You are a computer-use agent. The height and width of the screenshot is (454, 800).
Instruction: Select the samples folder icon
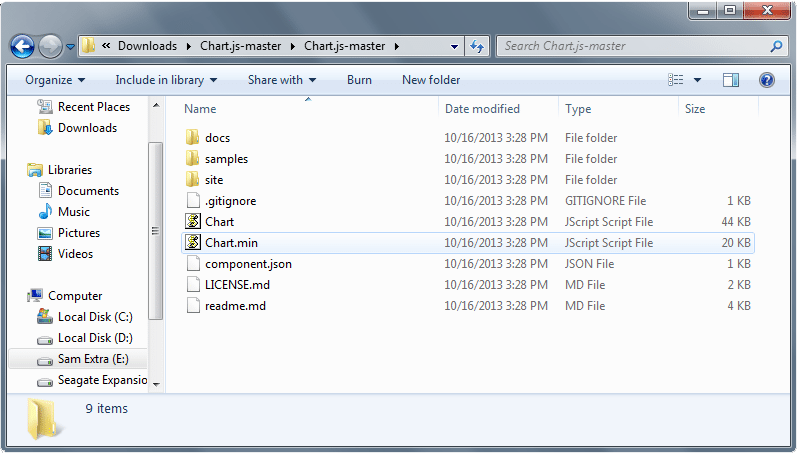193,158
